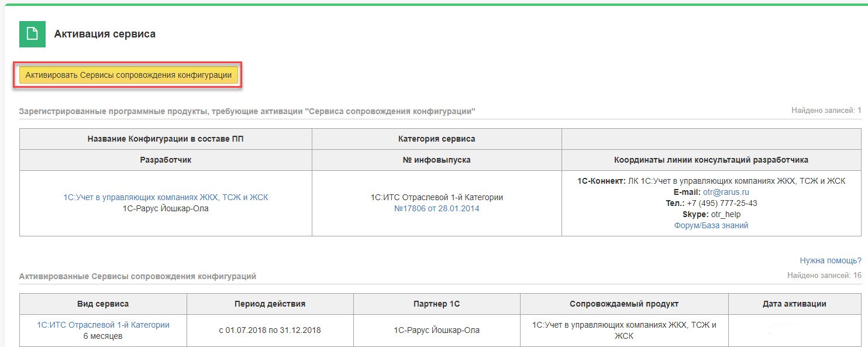Click the Партнер 1С column header
Image resolution: width=868 pixels, height=347 pixels.
coord(436,304)
